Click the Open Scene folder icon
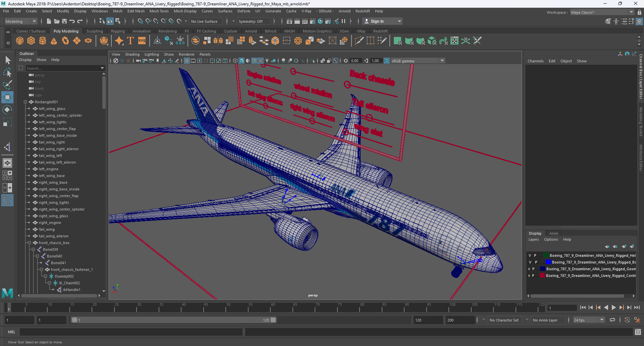Screen dimensions: 644x346 (57, 21)
